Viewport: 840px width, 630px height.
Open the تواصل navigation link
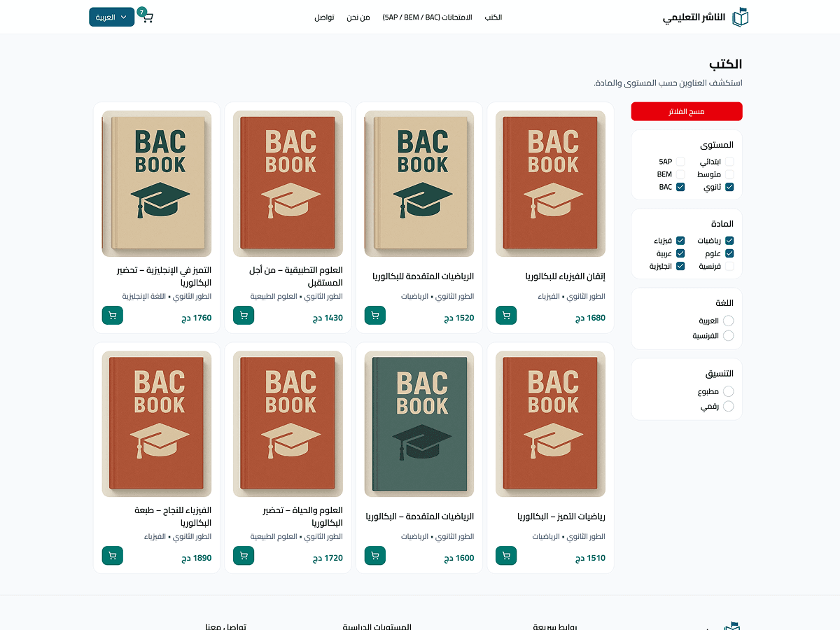coord(324,17)
